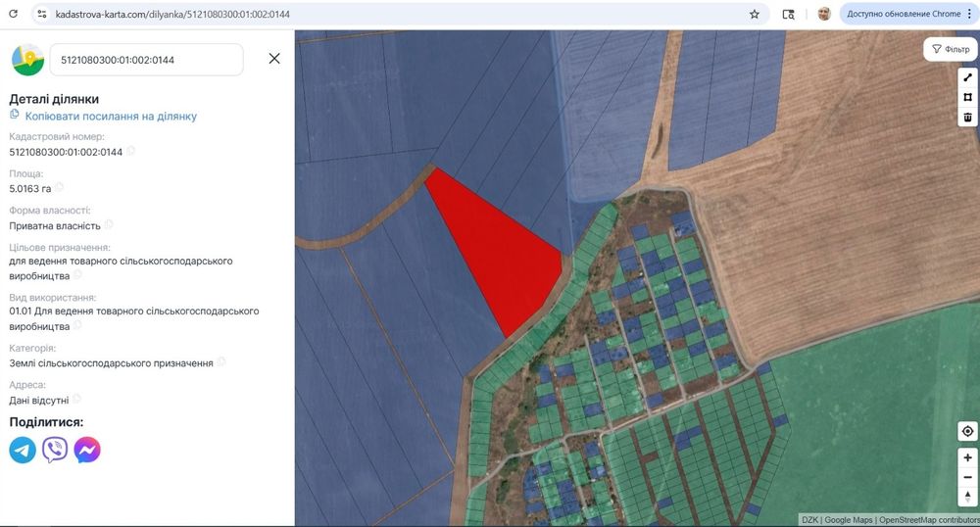Copy the Категорія value icon

221,361
